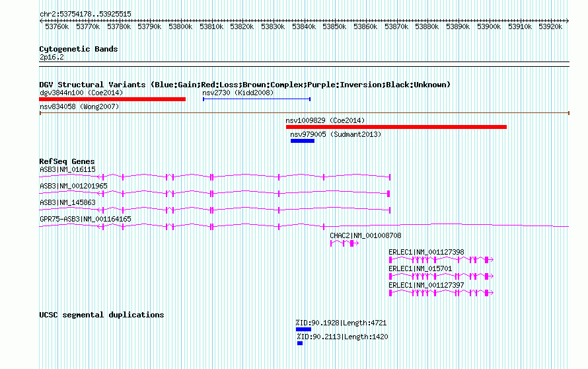This screenshot has width=588, height=369.
Task: Click the ASB3|NM_001201965 gene label
Action: [73, 186]
